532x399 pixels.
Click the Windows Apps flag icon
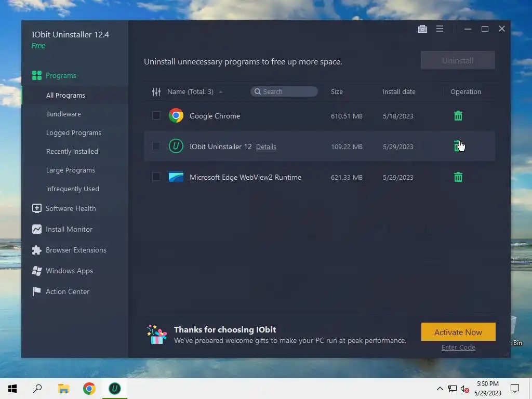(x=37, y=271)
